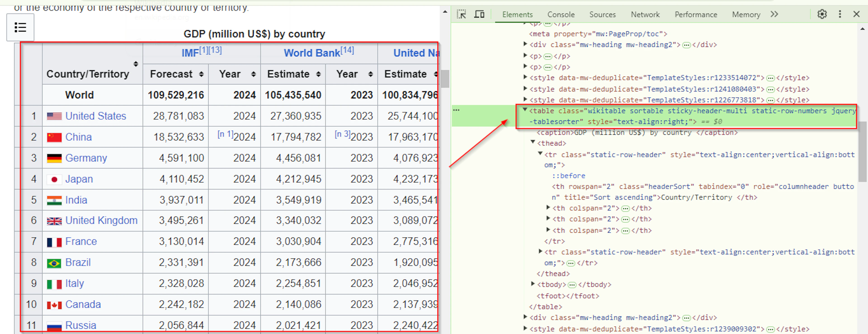Collapse the selected table element node
This screenshot has height=334, width=868.
click(525, 110)
